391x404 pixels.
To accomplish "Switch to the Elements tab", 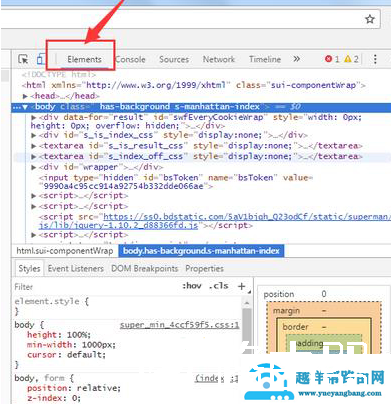I will 84,59.
